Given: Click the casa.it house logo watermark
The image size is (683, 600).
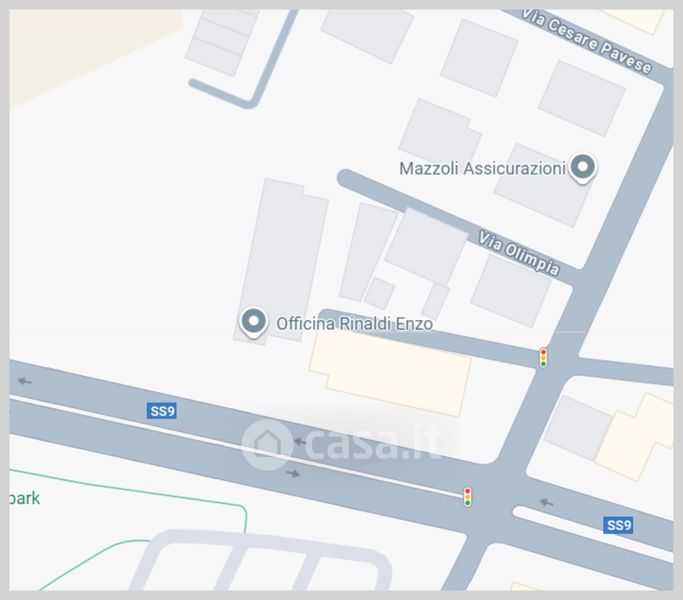Looking at the screenshot, I should (267, 444).
